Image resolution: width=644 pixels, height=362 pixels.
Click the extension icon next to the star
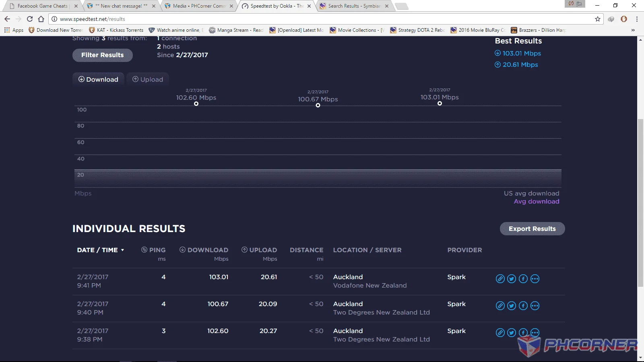[x=611, y=19]
